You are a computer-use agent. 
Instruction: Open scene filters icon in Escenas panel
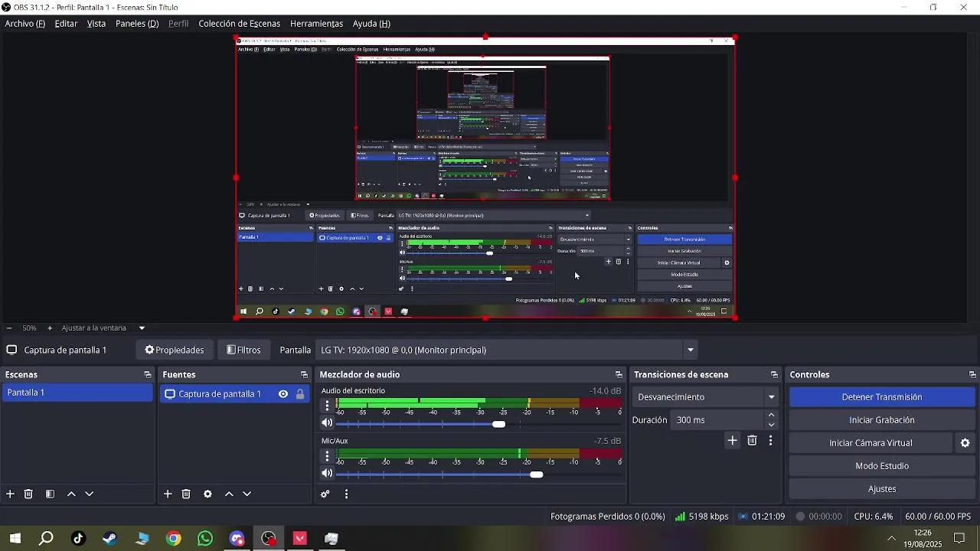[50, 494]
